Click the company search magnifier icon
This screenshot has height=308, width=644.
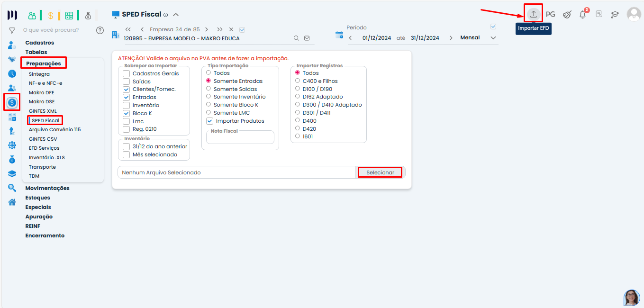coord(296,38)
